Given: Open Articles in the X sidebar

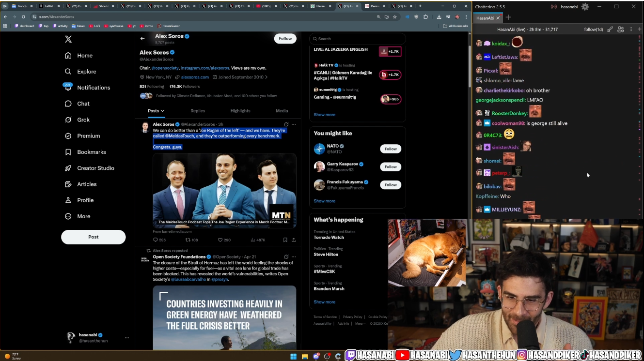Looking at the screenshot, I should [80, 184].
